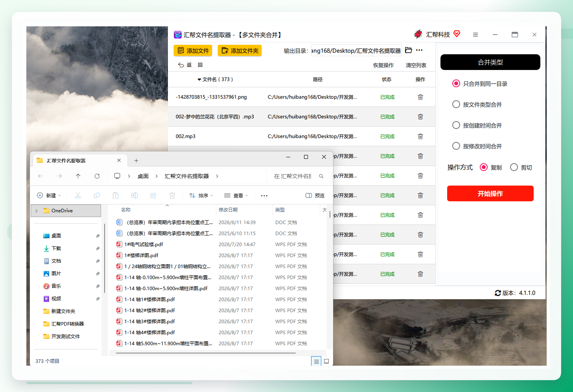Select 按修改时间合并 radio option
Screen dimensions: 573x392
[x=456, y=146]
